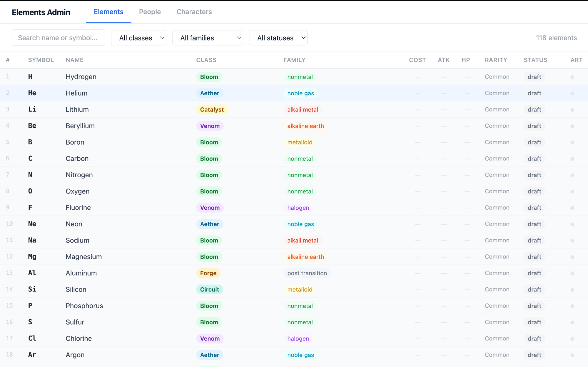
Task: Click the art dot for Helium
Action: point(572,94)
